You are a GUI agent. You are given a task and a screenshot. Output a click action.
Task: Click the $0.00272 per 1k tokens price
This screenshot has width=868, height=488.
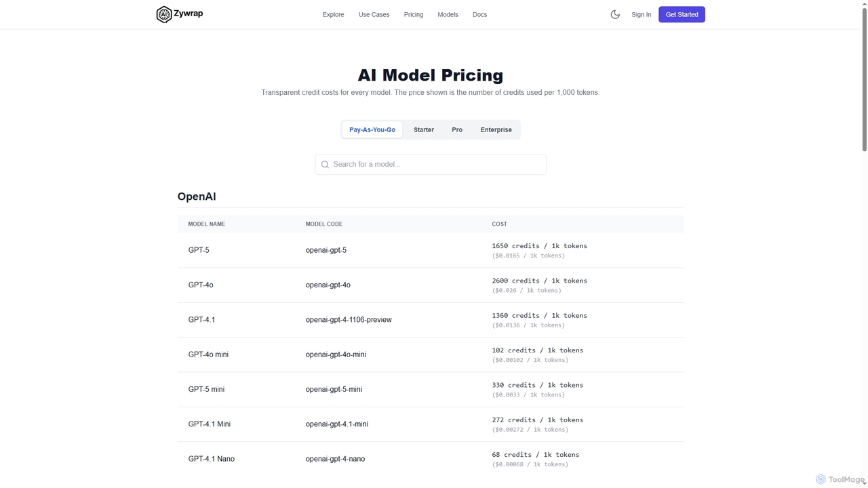click(530, 430)
